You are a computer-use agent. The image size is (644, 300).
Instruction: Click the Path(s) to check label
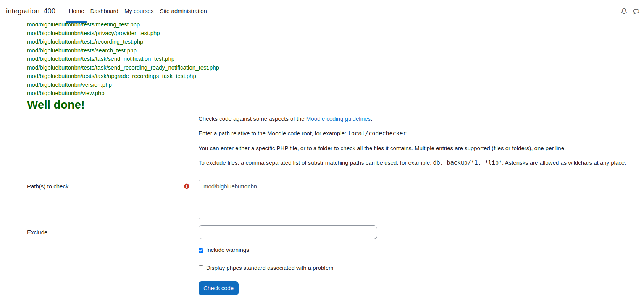(48, 186)
